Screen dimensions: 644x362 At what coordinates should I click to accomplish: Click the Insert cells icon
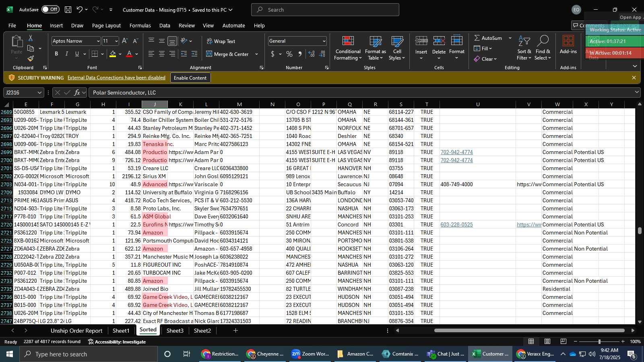click(x=421, y=41)
